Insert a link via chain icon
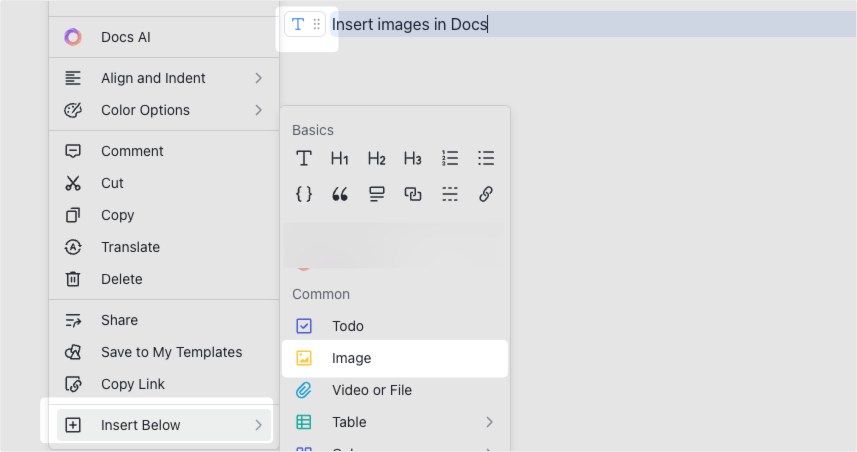Screen dimensions: 857x452 pos(486,194)
